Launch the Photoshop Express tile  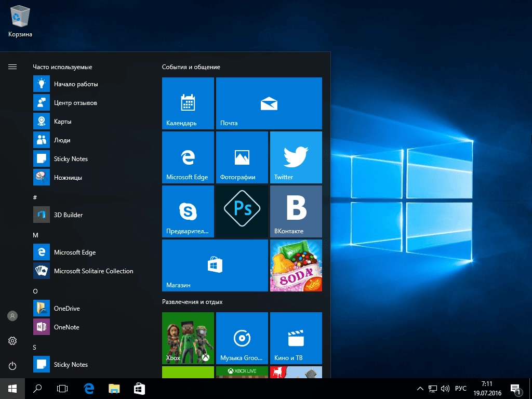[242, 211]
